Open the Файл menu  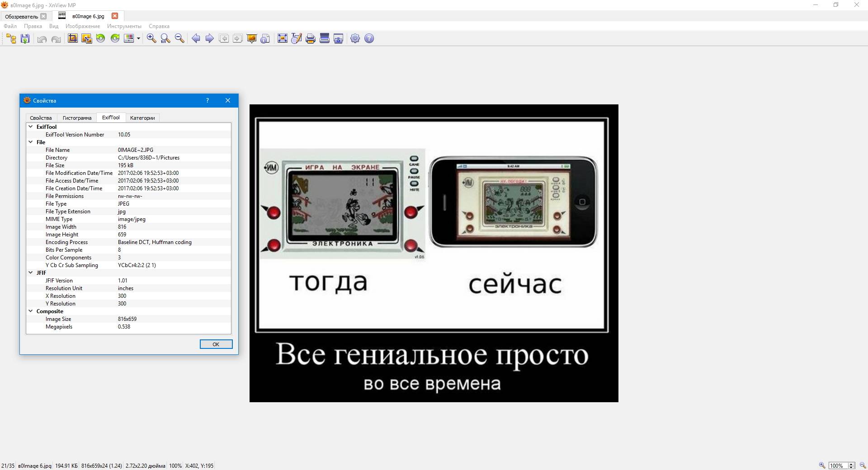pyautogui.click(x=10, y=26)
